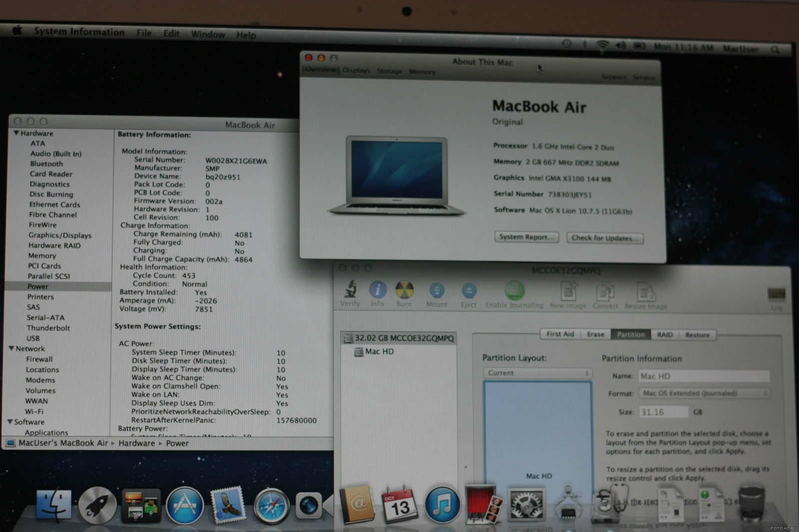Viewport: 799px width, 532px height.
Task: Open the Apple menu
Action: point(17,30)
